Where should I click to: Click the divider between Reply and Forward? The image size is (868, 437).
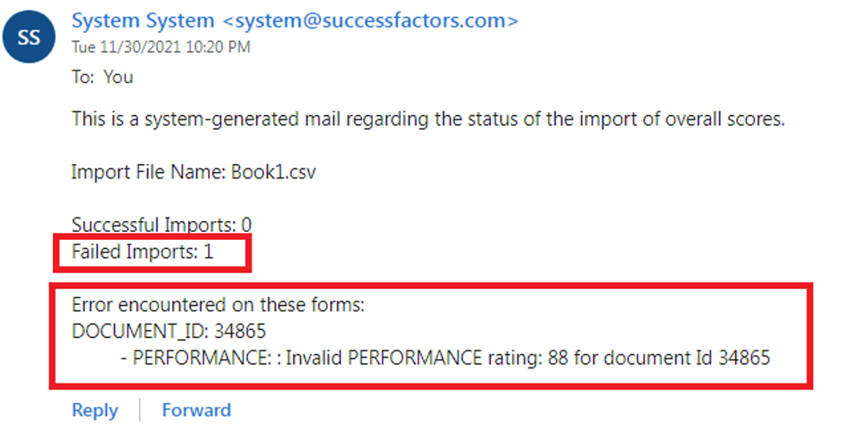coord(140,410)
